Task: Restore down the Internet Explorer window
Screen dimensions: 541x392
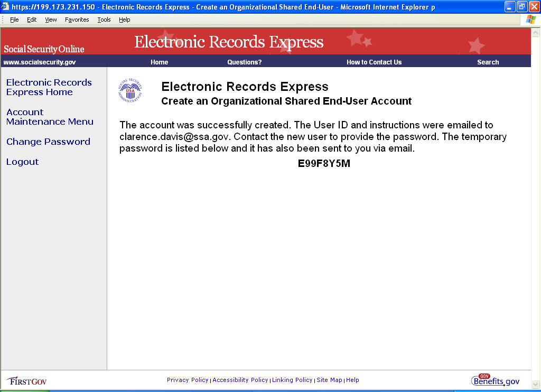Action: 522,6
